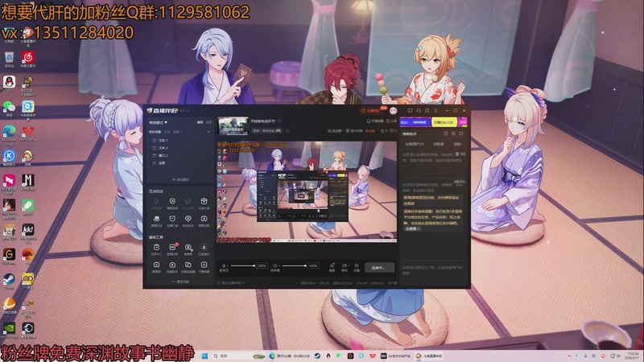Adjust the speaker volume slider
Screen dimensions: 644x362
[x=295, y=266]
